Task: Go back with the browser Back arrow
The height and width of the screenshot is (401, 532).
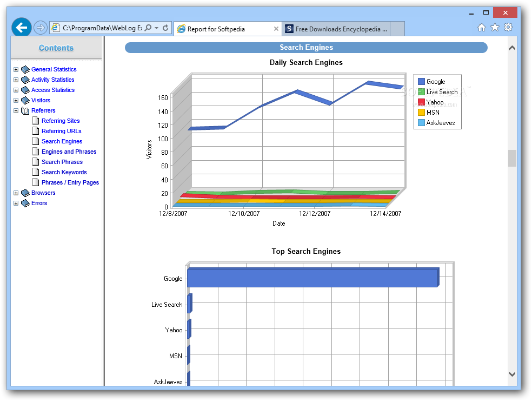Action: 22,28
